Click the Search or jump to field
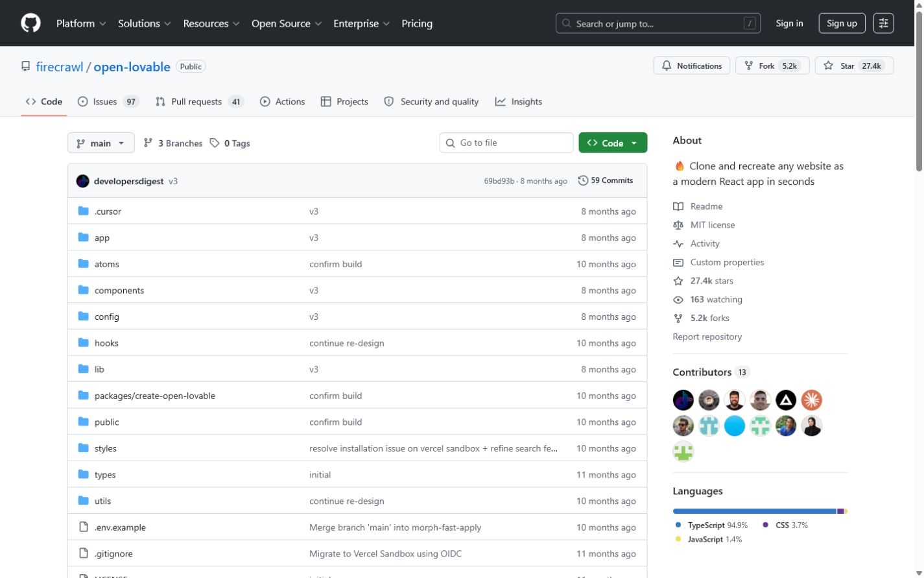This screenshot has width=924, height=578. pyautogui.click(x=658, y=23)
